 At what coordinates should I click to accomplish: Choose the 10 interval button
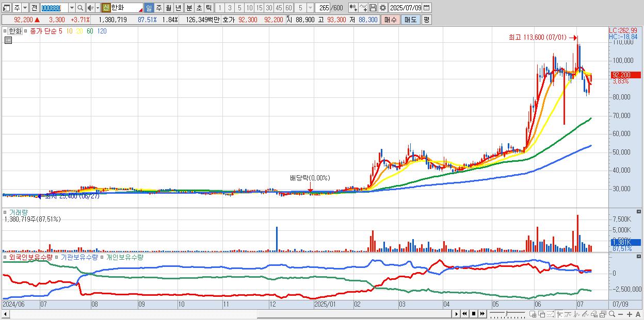click(249, 8)
